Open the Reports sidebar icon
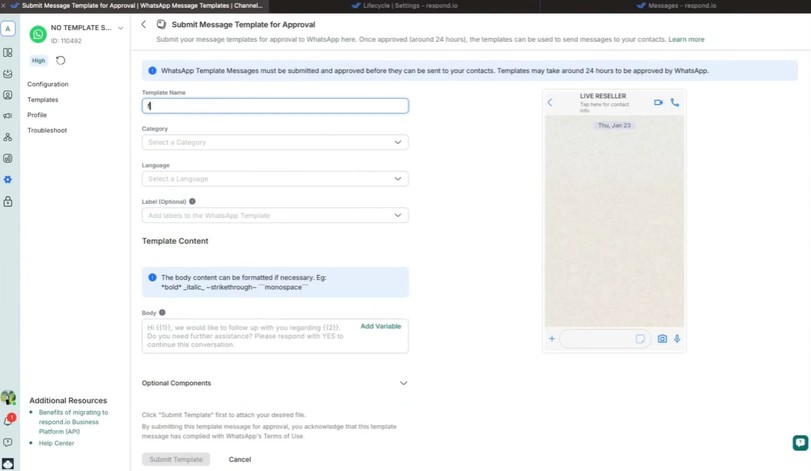The image size is (811, 471). click(8, 159)
